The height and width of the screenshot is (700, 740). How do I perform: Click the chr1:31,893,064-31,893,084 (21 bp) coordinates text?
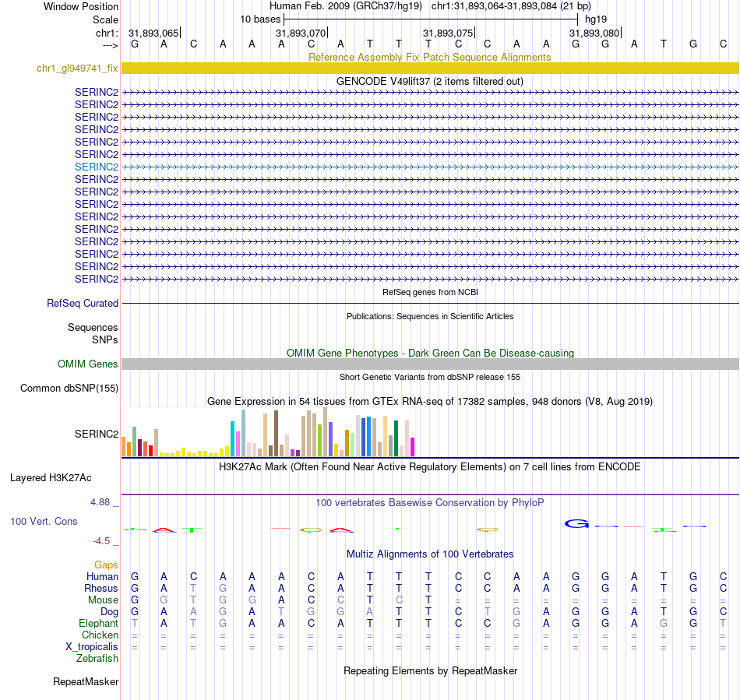pyautogui.click(x=511, y=6)
